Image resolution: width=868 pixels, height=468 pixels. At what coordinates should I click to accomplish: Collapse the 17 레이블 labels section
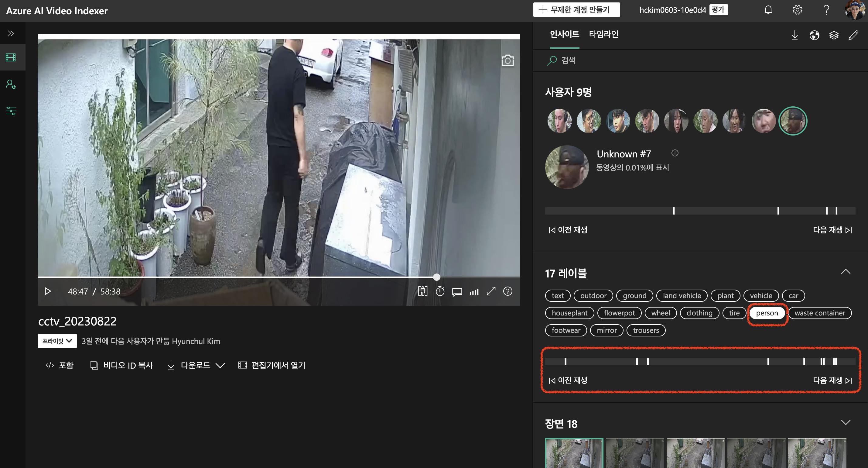coord(846,272)
